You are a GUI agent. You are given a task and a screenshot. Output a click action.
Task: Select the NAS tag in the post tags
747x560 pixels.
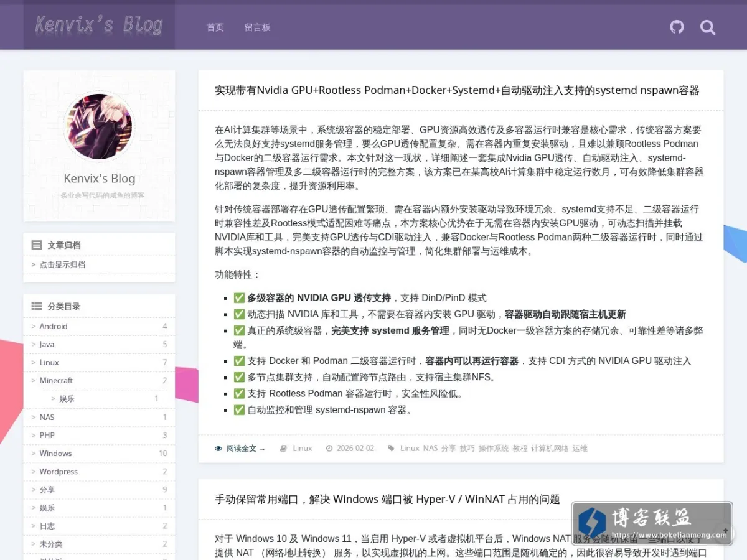click(430, 448)
